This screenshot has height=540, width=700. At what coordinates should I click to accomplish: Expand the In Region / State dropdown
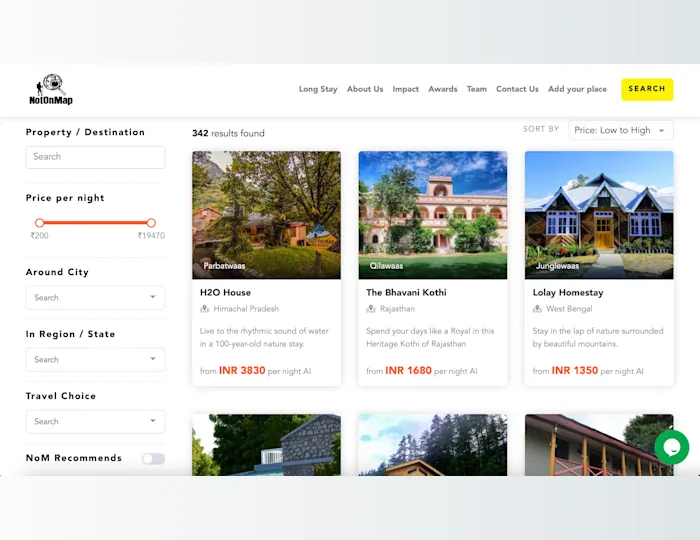(x=95, y=360)
